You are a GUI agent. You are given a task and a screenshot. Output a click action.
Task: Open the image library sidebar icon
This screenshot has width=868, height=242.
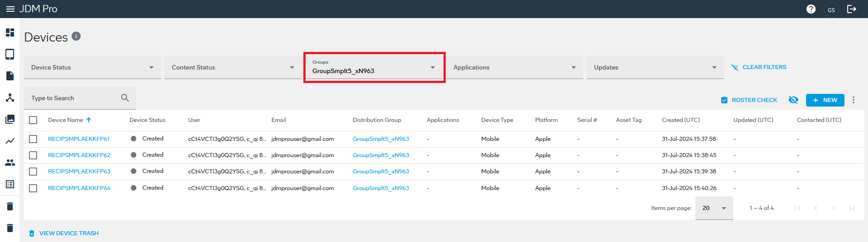10,119
